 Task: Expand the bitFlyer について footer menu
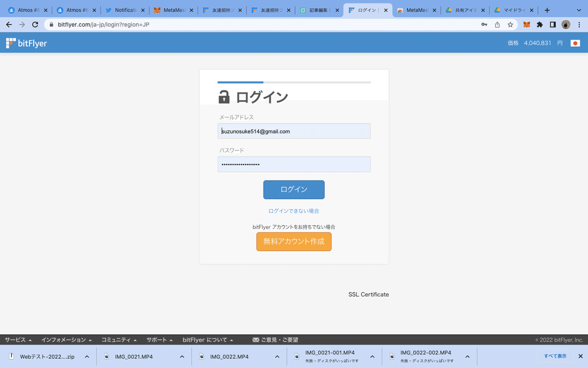208,340
